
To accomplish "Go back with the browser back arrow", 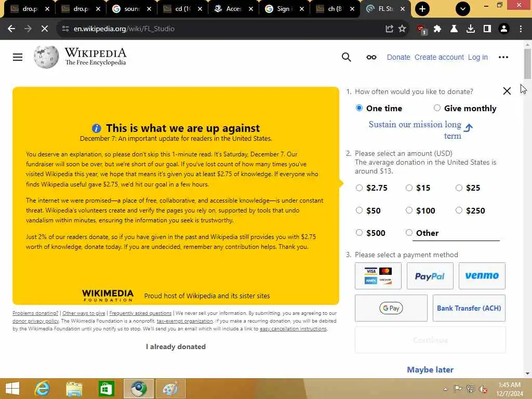I will click(11, 29).
